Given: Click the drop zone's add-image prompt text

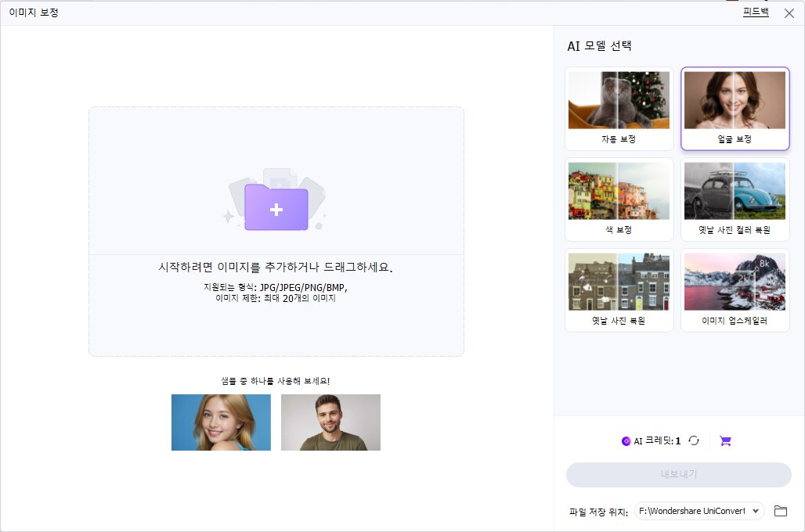Looking at the screenshot, I should tap(276, 267).
